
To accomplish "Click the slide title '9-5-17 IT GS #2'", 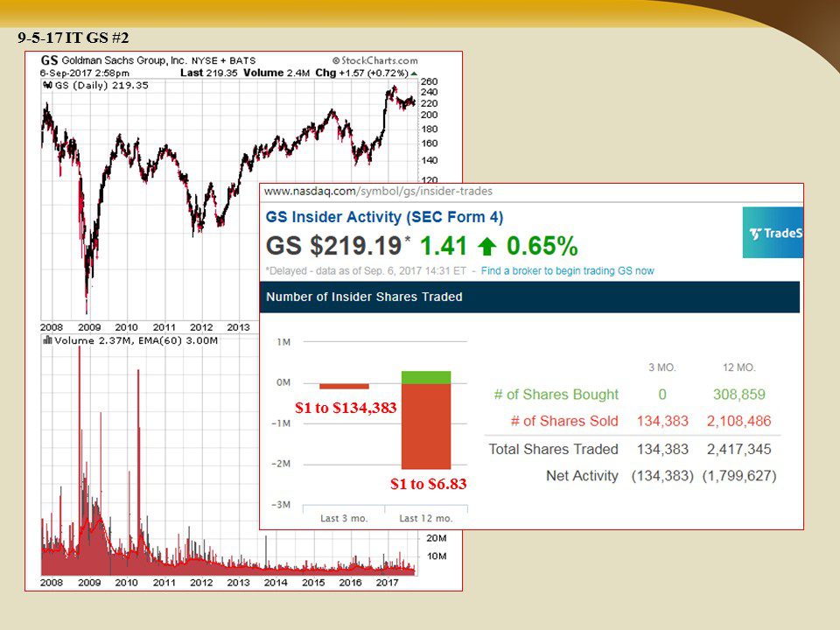I will point(73,38).
